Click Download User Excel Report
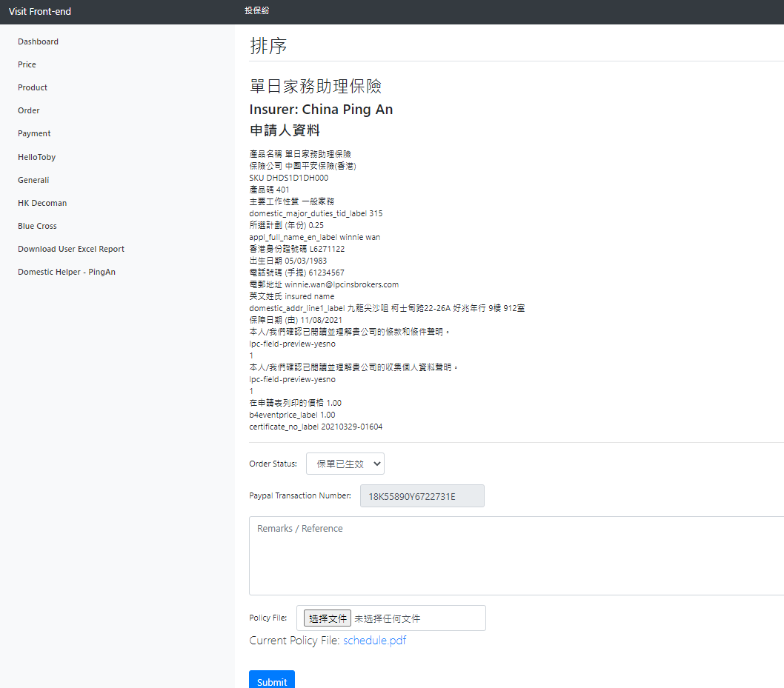The image size is (784, 688). [71, 249]
